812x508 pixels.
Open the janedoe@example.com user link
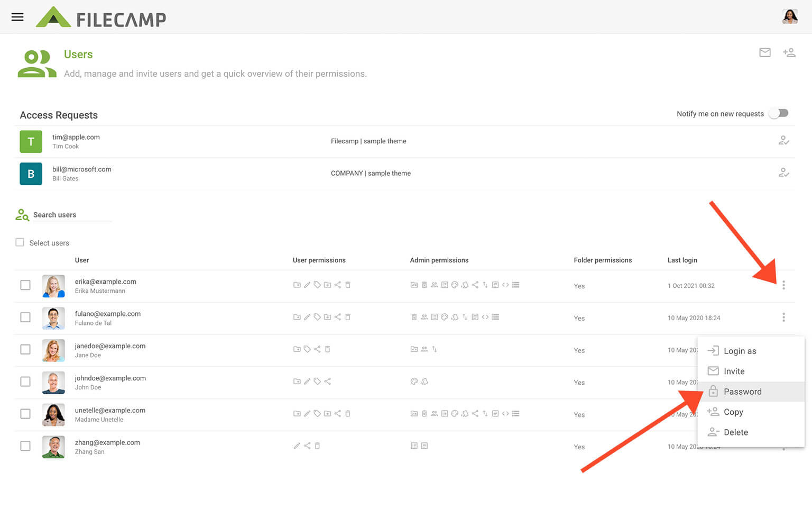pos(110,346)
